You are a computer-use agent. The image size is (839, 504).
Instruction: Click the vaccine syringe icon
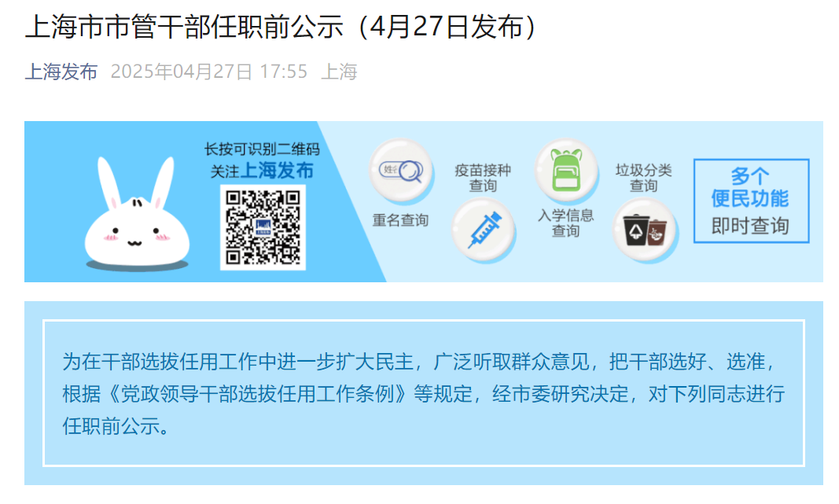[x=483, y=230]
